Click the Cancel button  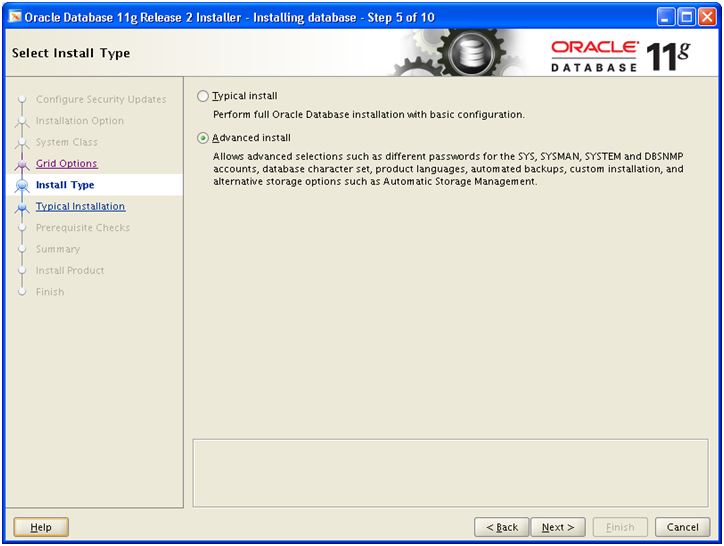click(x=682, y=527)
